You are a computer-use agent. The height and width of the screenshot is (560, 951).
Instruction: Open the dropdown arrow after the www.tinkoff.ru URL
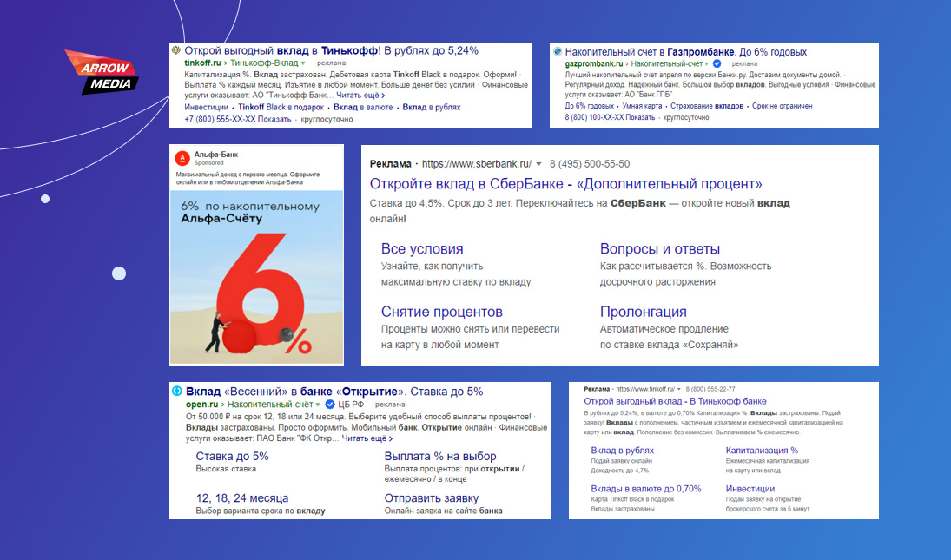pos(679,389)
